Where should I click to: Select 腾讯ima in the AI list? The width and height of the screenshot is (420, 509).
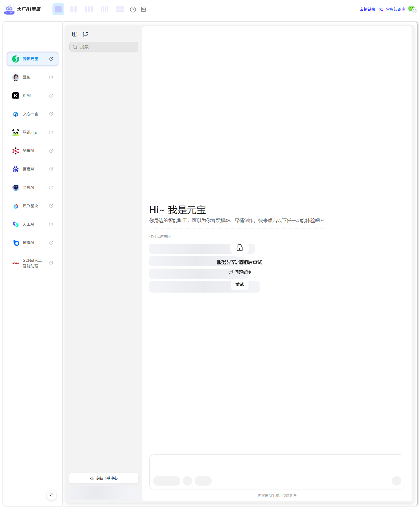coord(33,133)
